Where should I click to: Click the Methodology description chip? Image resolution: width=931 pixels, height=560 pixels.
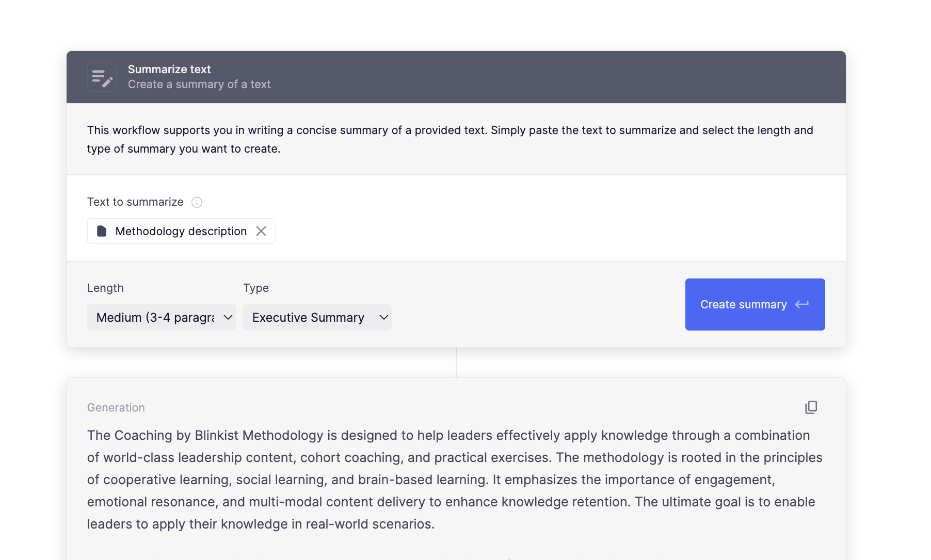pos(181,231)
